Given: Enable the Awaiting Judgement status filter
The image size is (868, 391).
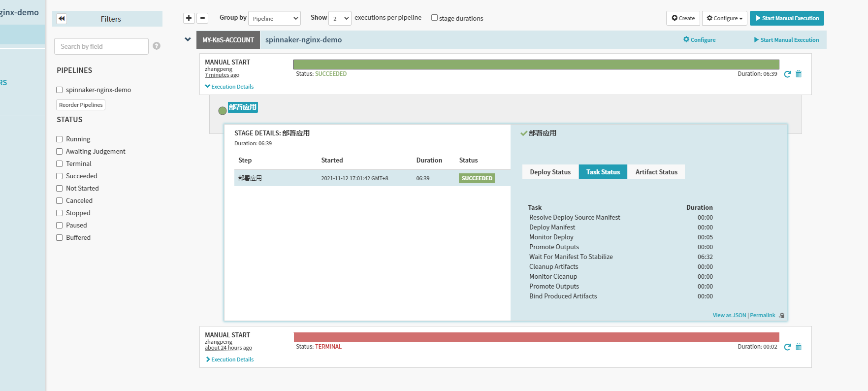Looking at the screenshot, I should [x=60, y=152].
